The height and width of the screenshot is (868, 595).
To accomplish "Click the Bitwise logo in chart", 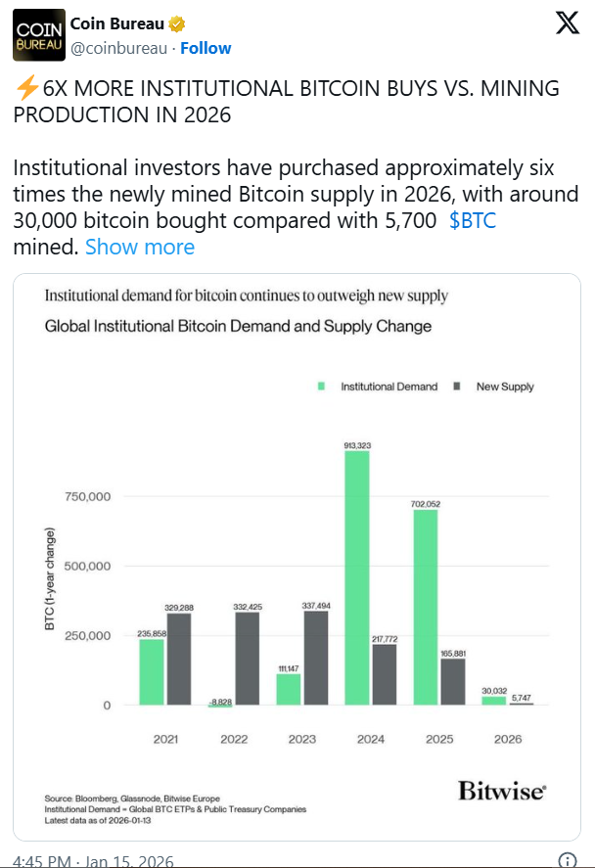I will tap(502, 791).
